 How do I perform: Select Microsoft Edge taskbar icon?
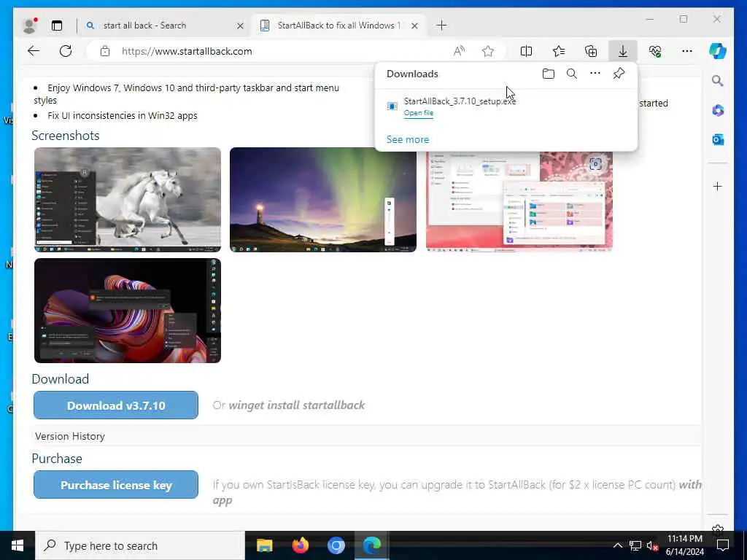tap(372, 545)
